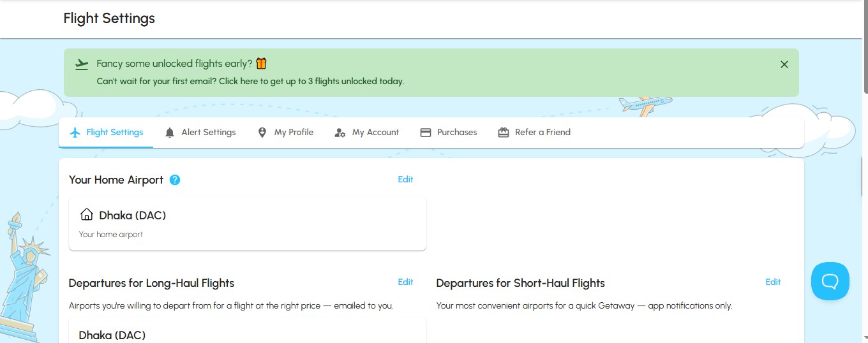868x343 pixels.
Task: Click the location pin icon for My Profile
Action: click(x=262, y=133)
